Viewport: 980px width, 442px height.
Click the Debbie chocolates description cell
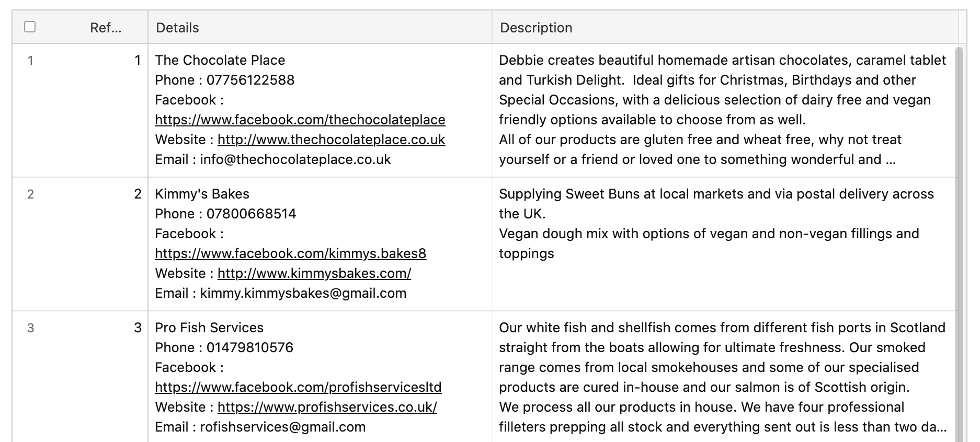coord(723,110)
